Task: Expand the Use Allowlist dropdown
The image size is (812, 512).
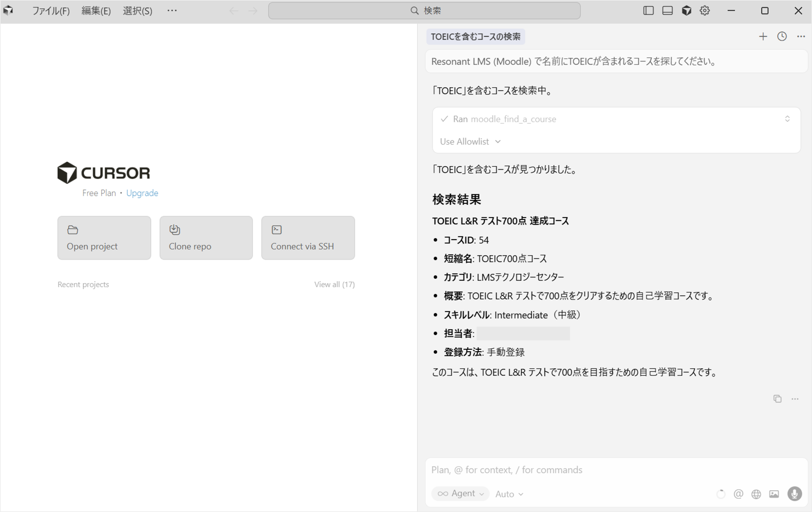Action: [x=470, y=142]
